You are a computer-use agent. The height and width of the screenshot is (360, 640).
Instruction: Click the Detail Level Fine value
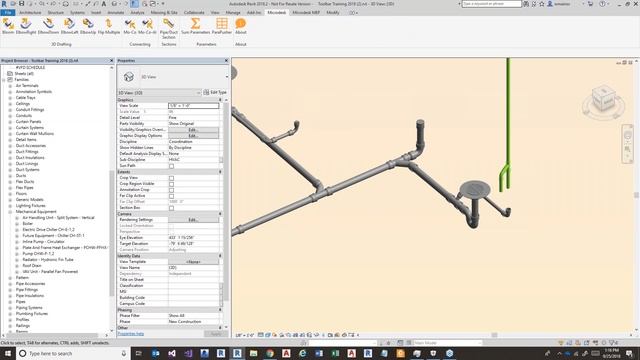tap(193, 118)
